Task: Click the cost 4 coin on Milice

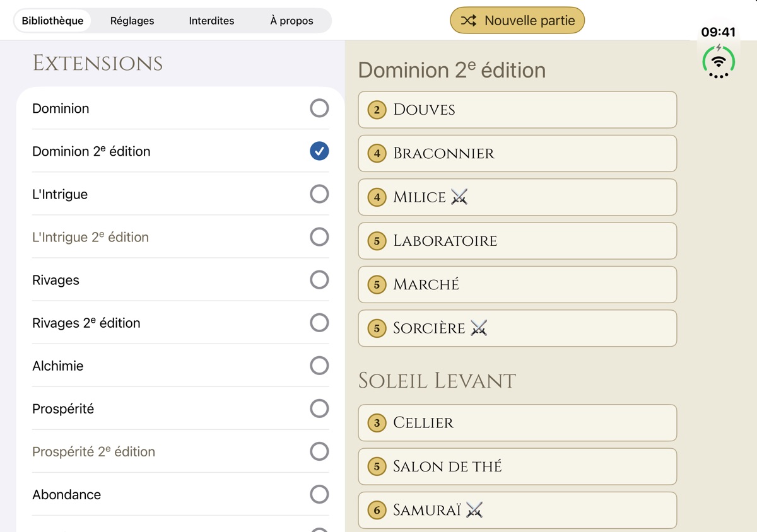Action: tap(377, 197)
